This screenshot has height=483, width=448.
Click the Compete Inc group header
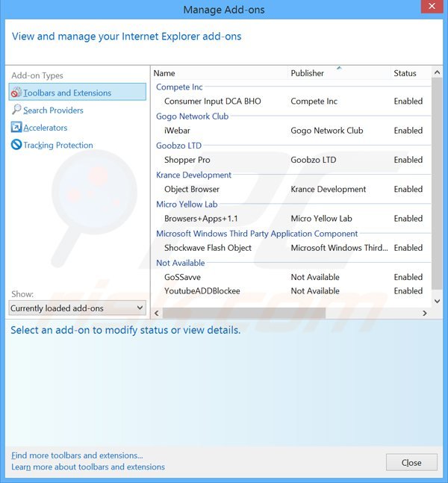point(179,87)
